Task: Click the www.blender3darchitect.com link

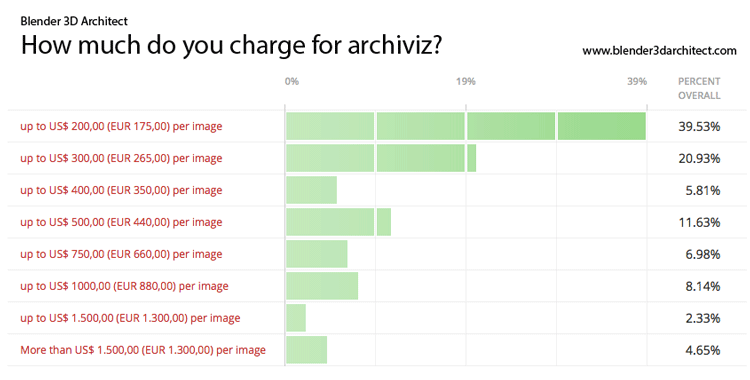Action: (x=659, y=51)
